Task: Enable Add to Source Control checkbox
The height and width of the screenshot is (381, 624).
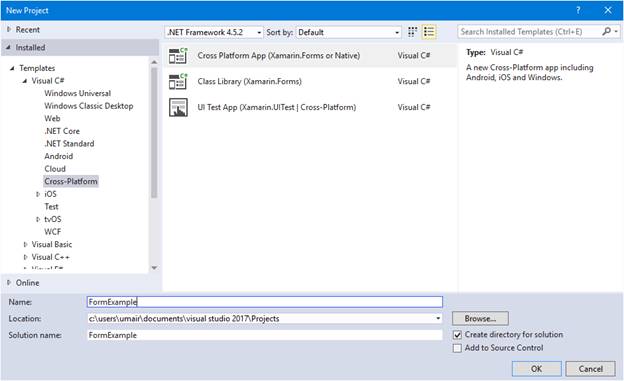Action: point(457,348)
